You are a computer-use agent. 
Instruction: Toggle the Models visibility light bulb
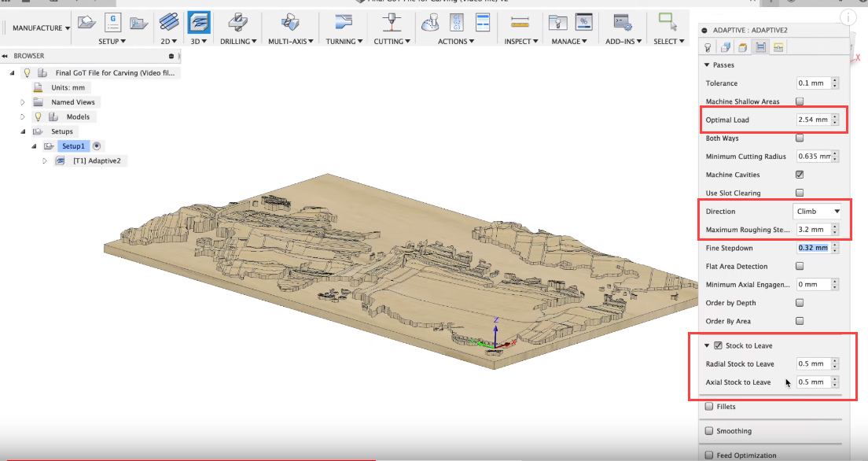pyautogui.click(x=39, y=116)
